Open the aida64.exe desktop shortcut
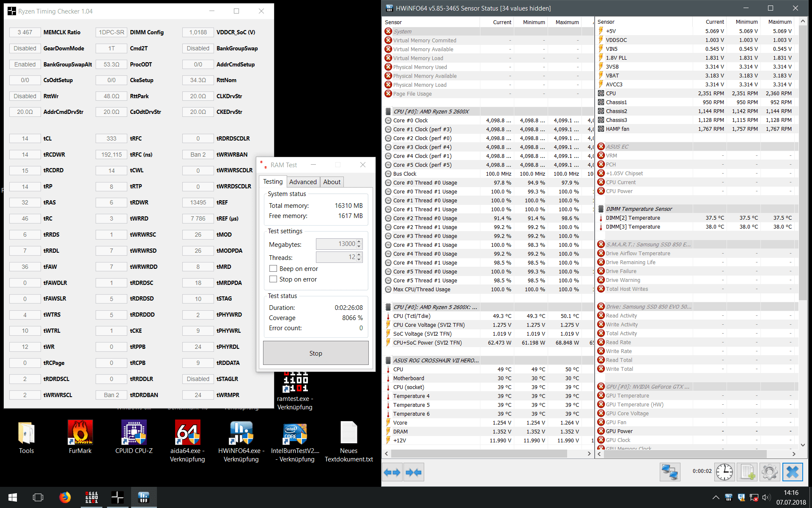Screen dimensions: 812x508 187,442
